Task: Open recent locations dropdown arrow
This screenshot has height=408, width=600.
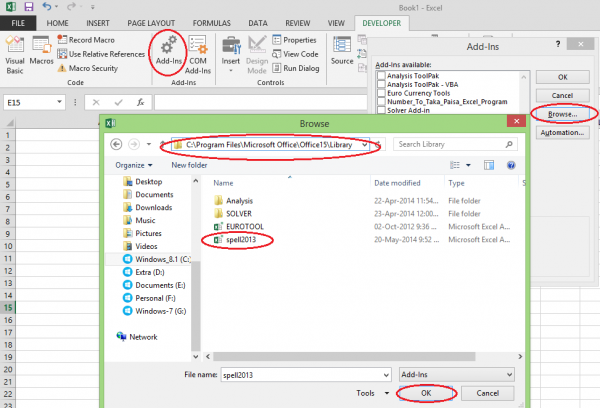Action: [x=149, y=144]
